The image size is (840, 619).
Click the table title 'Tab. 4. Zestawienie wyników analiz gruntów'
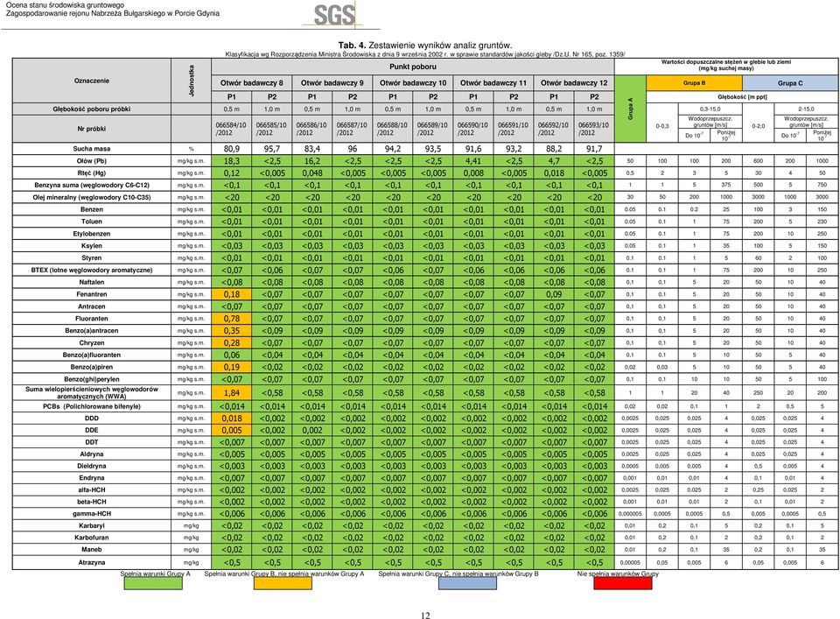(x=425, y=46)
